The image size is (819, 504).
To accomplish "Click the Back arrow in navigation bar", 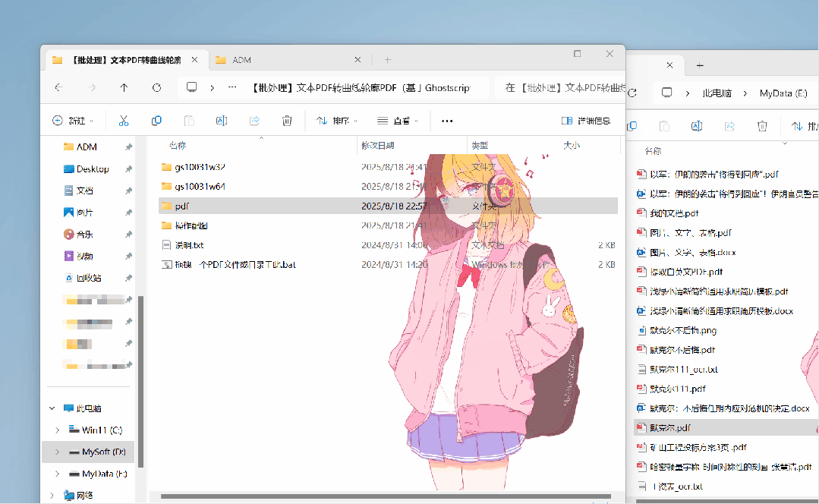I will pos(59,88).
